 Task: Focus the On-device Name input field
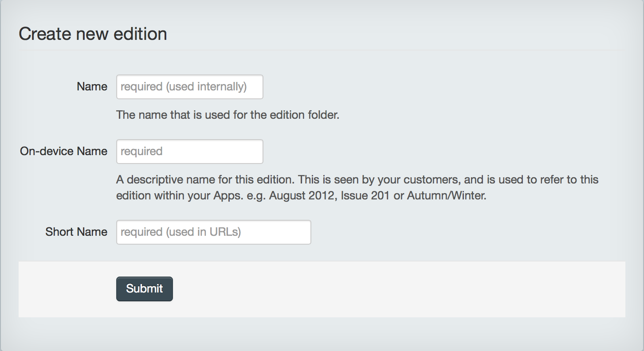coord(189,152)
